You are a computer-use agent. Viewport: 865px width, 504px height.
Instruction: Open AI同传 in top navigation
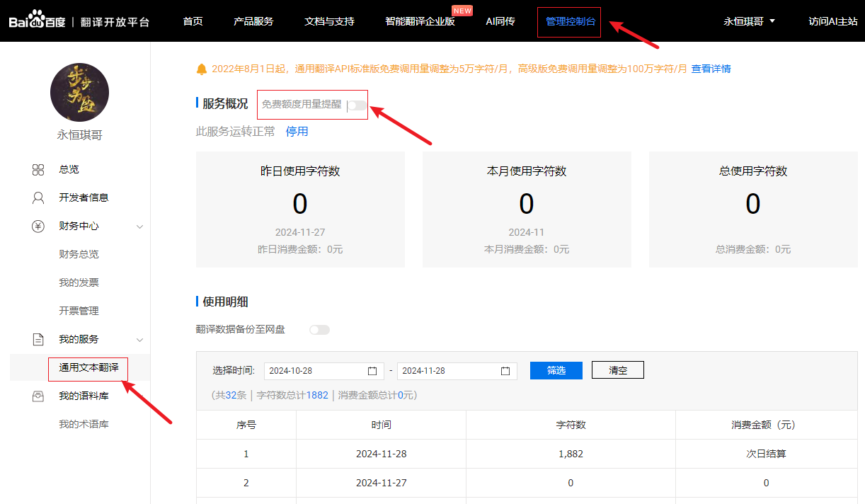pos(500,21)
